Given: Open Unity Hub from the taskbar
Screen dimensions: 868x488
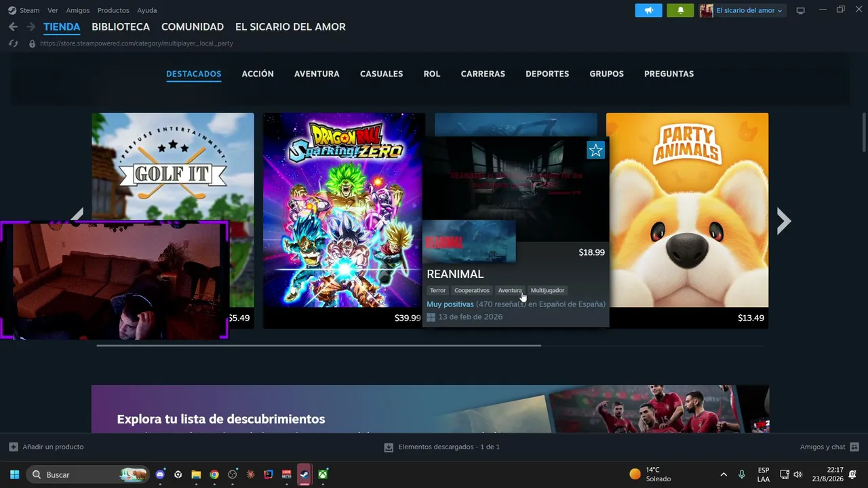Looking at the screenshot, I should (178, 474).
